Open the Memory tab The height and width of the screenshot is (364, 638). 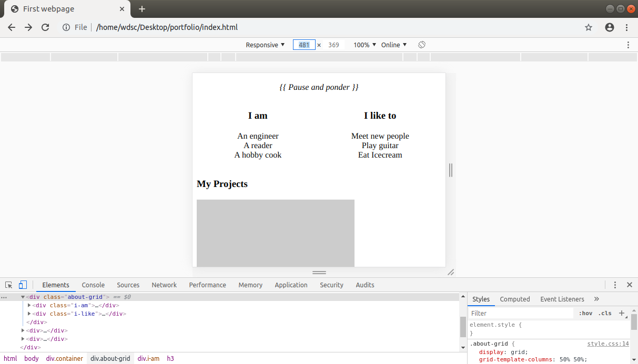(250, 285)
